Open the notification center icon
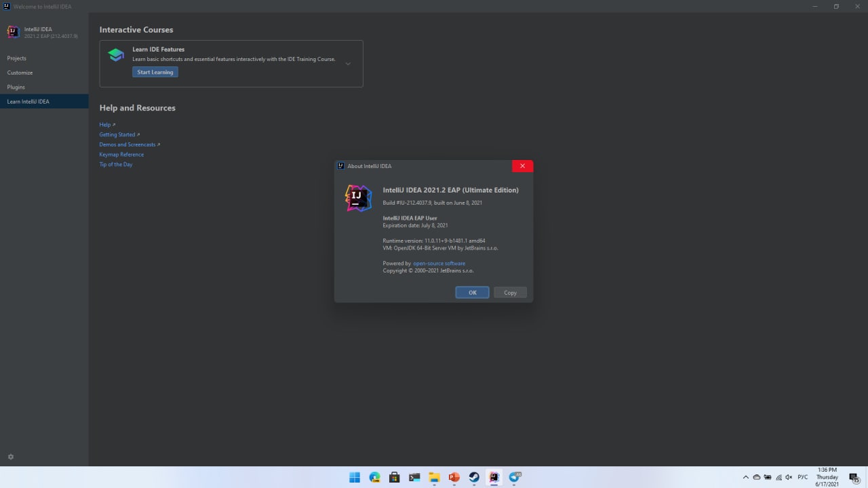Image resolution: width=868 pixels, height=488 pixels. click(854, 478)
